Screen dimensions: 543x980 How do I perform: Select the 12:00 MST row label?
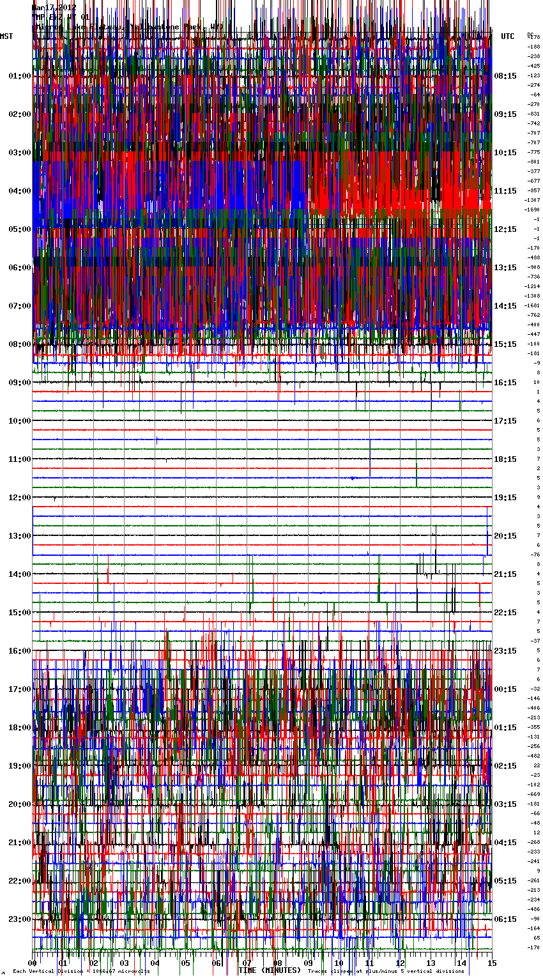(x=20, y=498)
